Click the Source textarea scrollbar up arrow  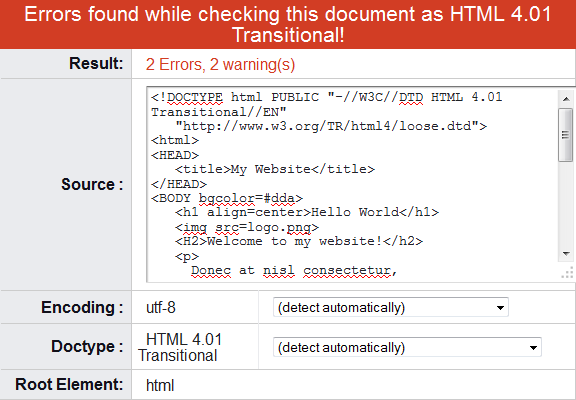(566, 99)
